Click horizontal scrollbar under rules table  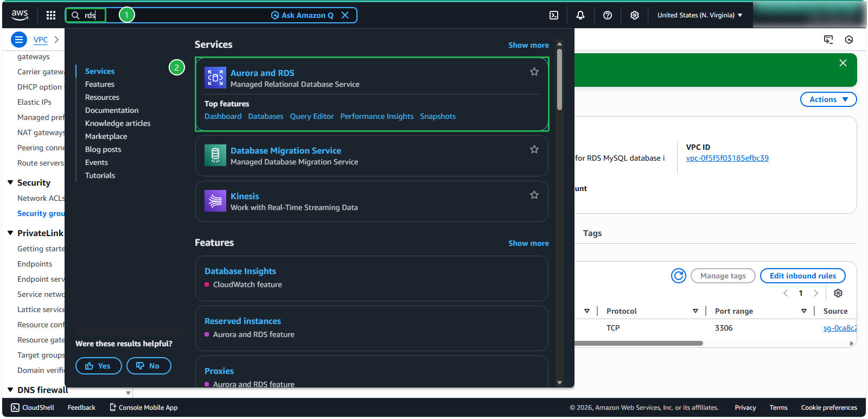click(639, 343)
